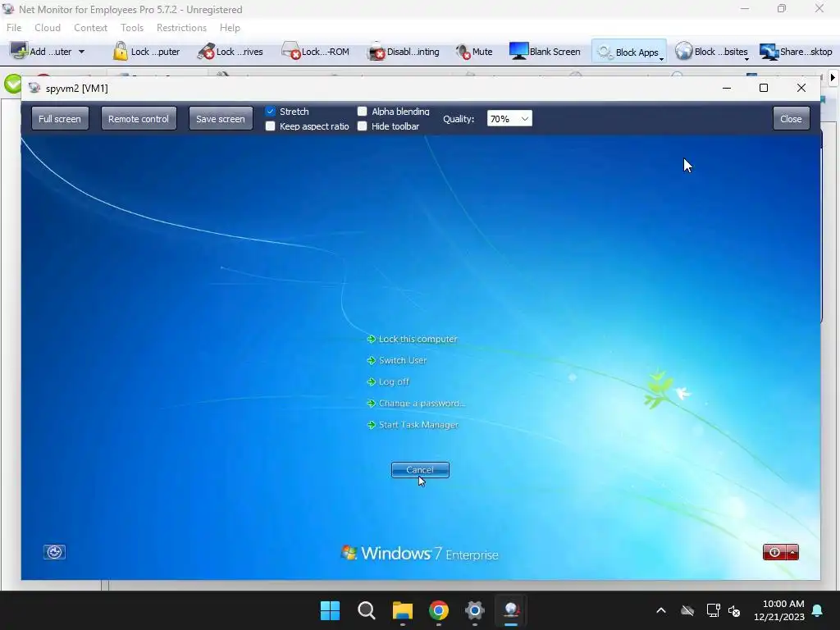Check the Hide toolbar checkbox
Viewport: 840px width, 630px height.
coord(362,126)
